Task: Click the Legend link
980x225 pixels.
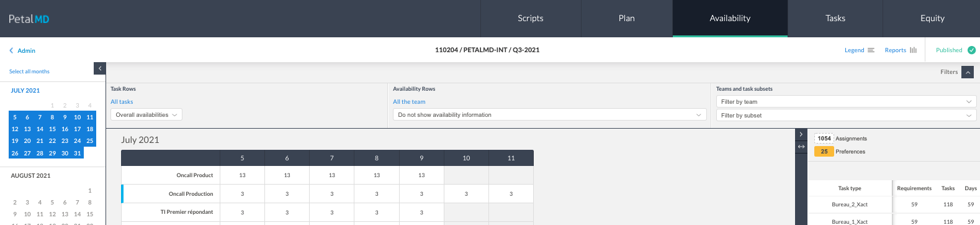Action: pyautogui.click(x=854, y=50)
